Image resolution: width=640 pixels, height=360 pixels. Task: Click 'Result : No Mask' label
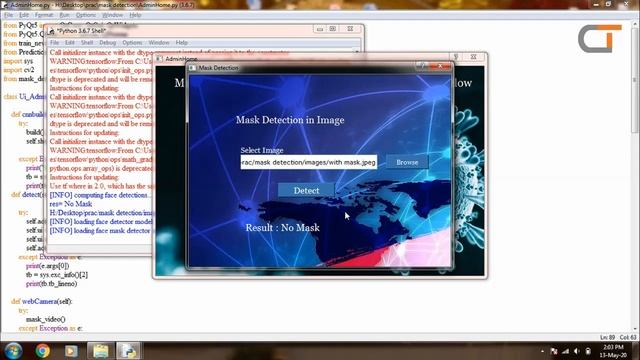click(x=282, y=227)
